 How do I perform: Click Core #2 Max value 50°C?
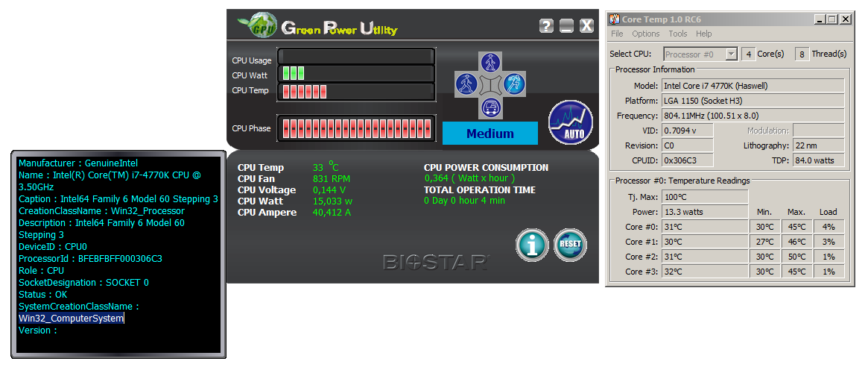click(796, 257)
